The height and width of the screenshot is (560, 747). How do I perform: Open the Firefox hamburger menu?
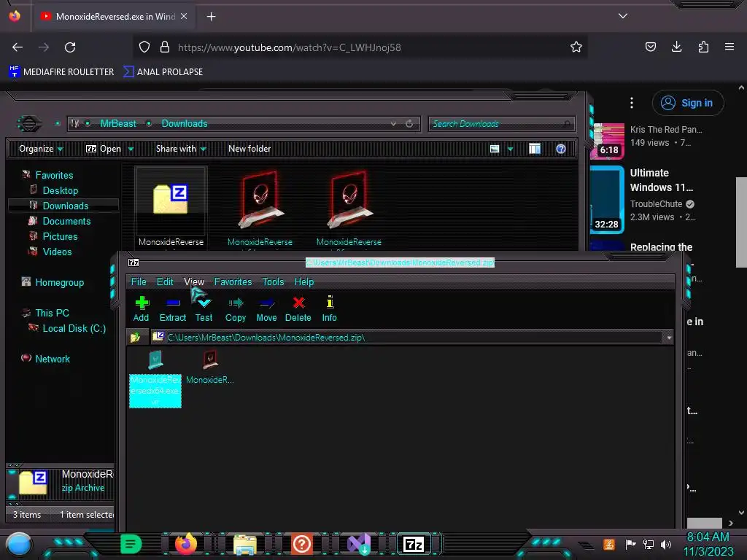click(729, 47)
